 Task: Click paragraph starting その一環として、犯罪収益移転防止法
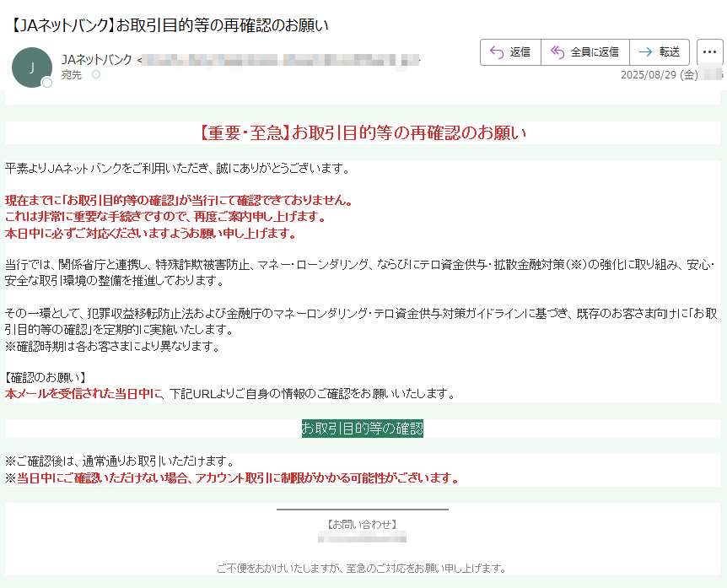pyautogui.click(x=361, y=321)
